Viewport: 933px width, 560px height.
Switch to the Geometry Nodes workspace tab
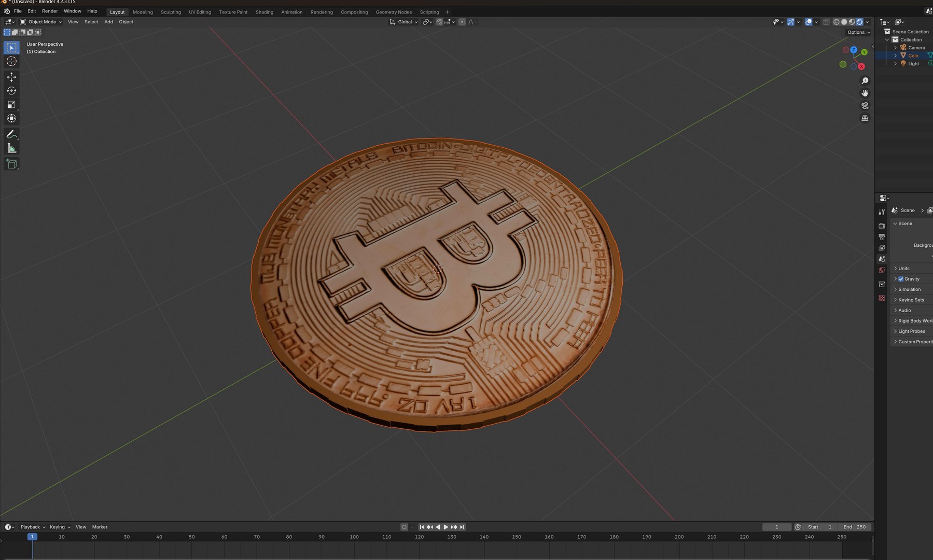[x=394, y=12]
